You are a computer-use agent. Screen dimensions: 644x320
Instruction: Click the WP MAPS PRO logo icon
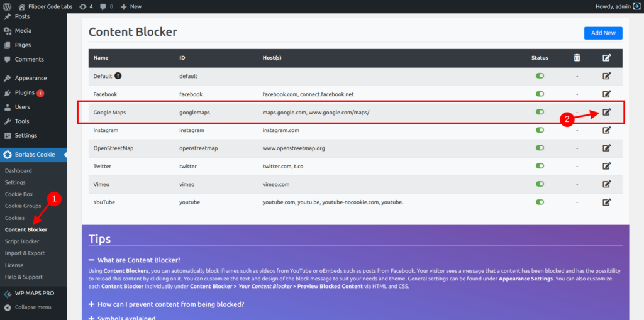tap(8, 294)
